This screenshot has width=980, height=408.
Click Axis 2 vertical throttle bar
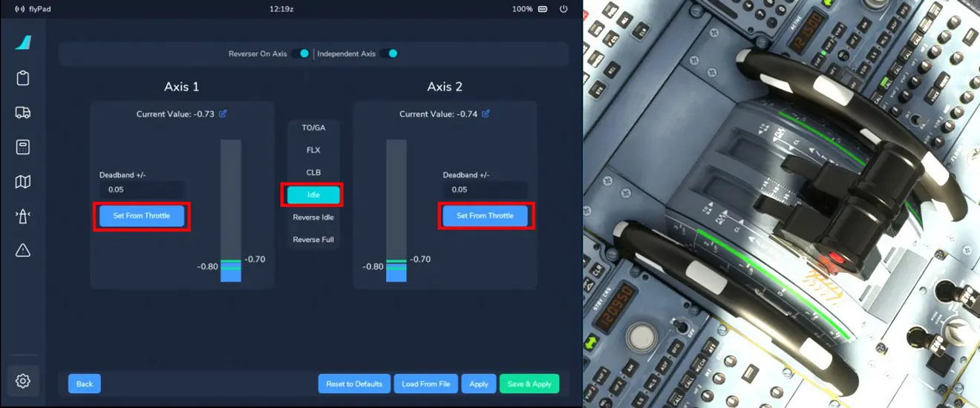(396, 211)
